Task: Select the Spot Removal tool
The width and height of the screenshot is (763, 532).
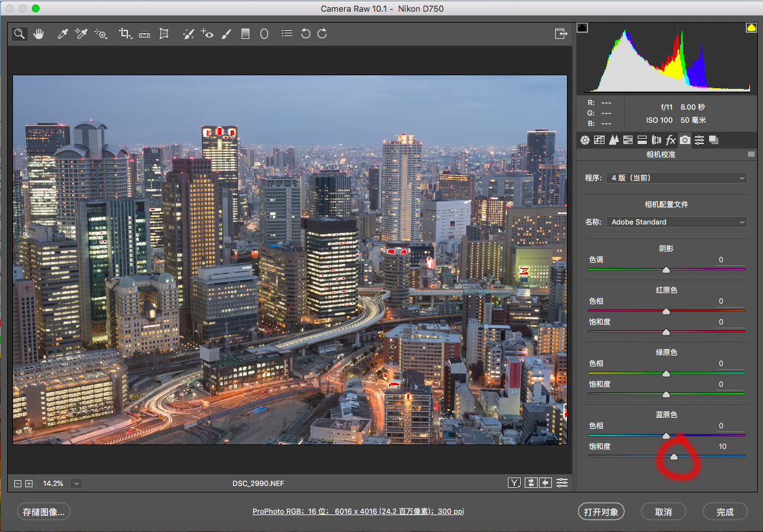Action: pos(188,34)
